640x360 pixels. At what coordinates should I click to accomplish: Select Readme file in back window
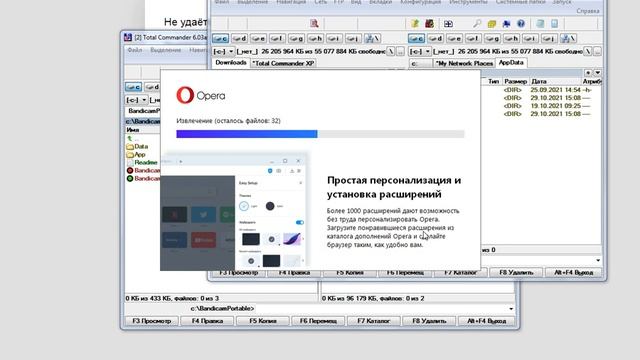[x=142, y=162]
